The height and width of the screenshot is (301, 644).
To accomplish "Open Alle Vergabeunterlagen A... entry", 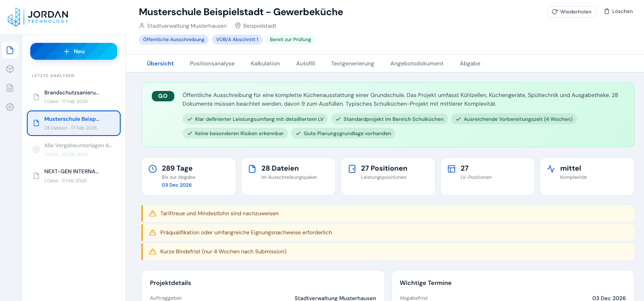I will (x=74, y=149).
